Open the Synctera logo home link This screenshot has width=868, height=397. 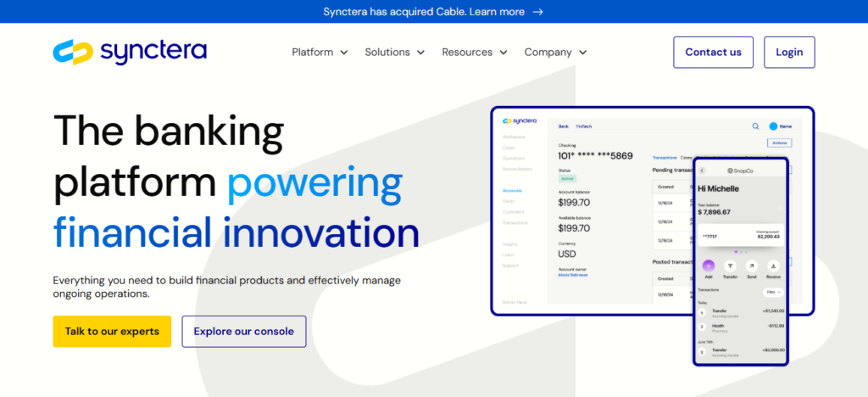[x=130, y=52]
